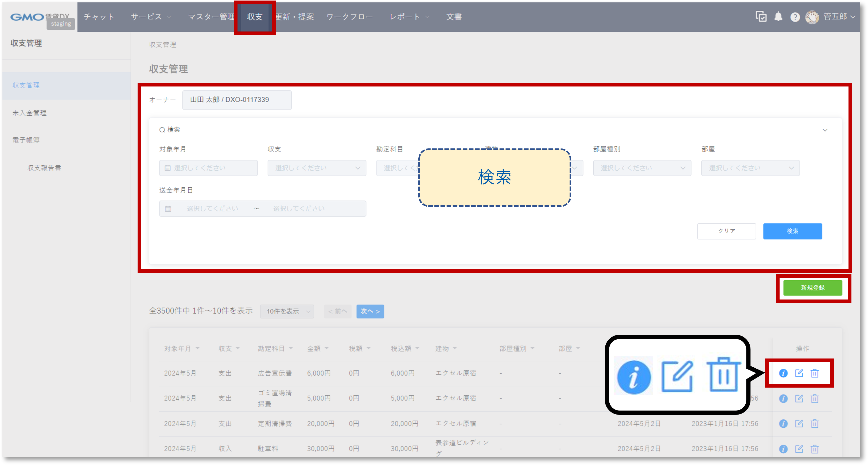Open the calendar icon in the 対象年月 field
The height and width of the screenshot is (465, 868).
(168, 168)
